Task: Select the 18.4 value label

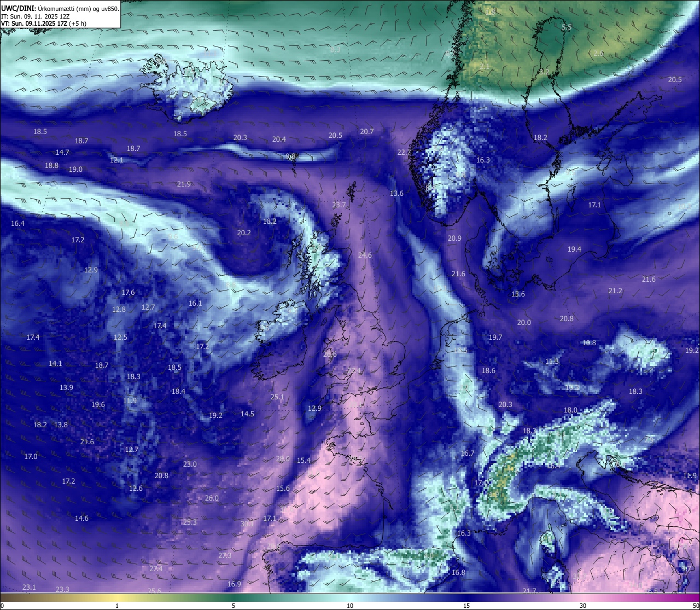Action: tap(178, 391)
